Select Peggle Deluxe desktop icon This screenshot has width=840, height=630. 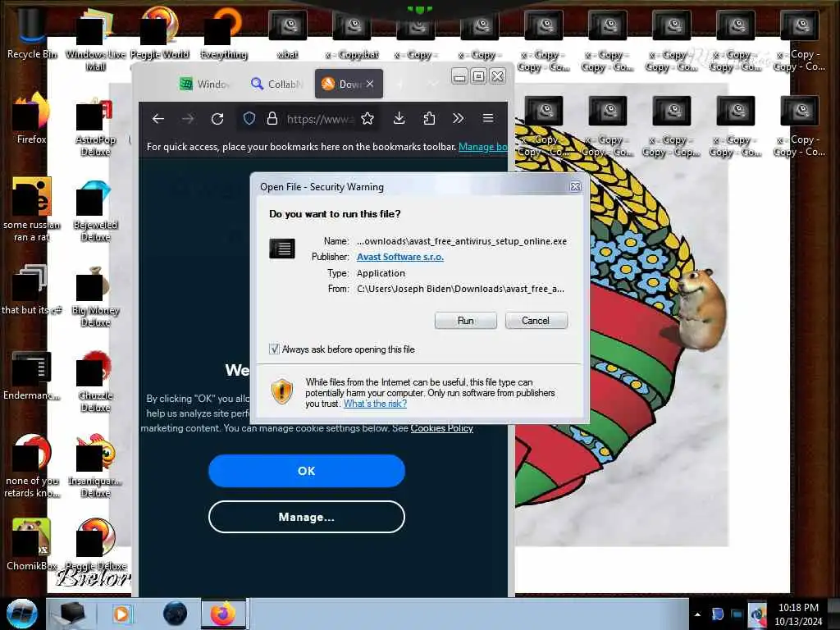[x=95, y=545]
